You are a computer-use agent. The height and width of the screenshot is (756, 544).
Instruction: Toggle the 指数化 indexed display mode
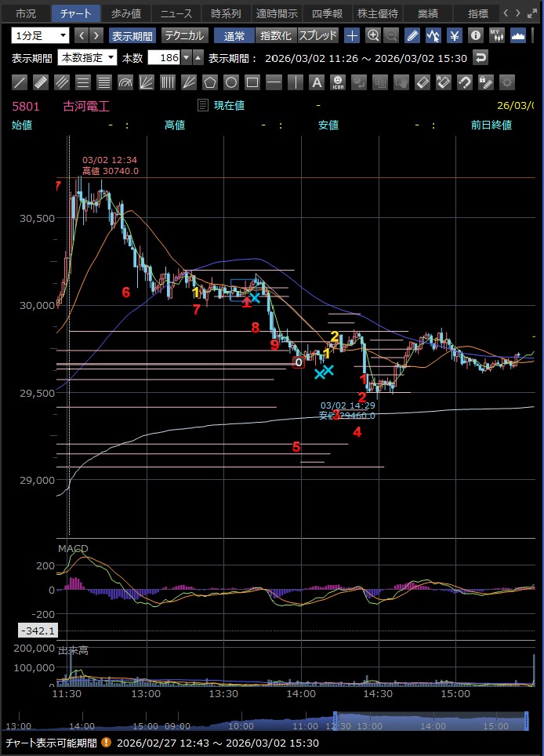[x=276, y=35]
